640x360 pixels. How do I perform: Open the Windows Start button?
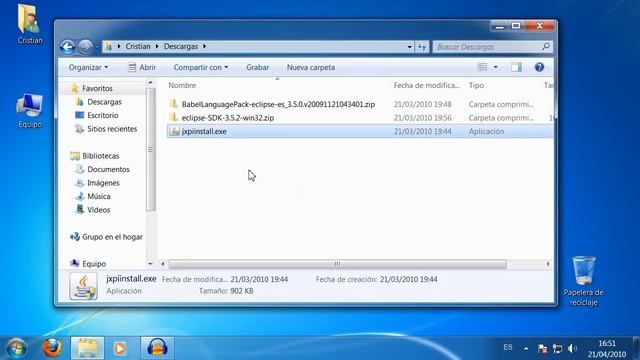click(16, 348)
